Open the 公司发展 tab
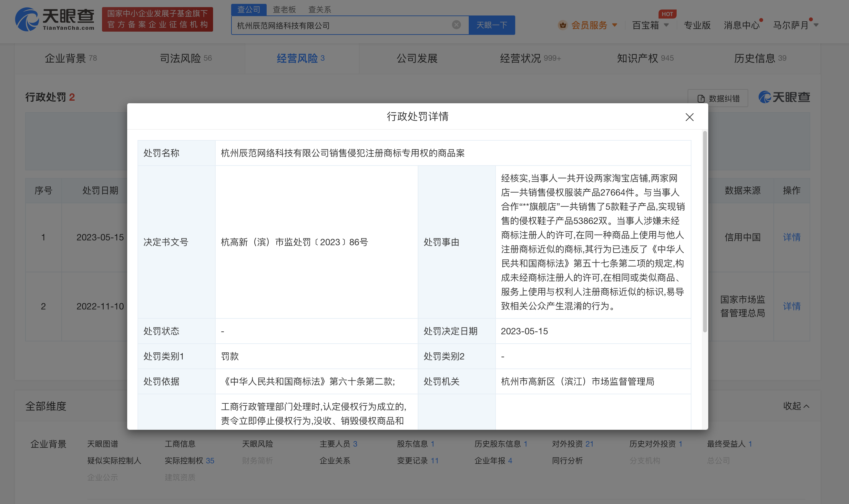 417,58
